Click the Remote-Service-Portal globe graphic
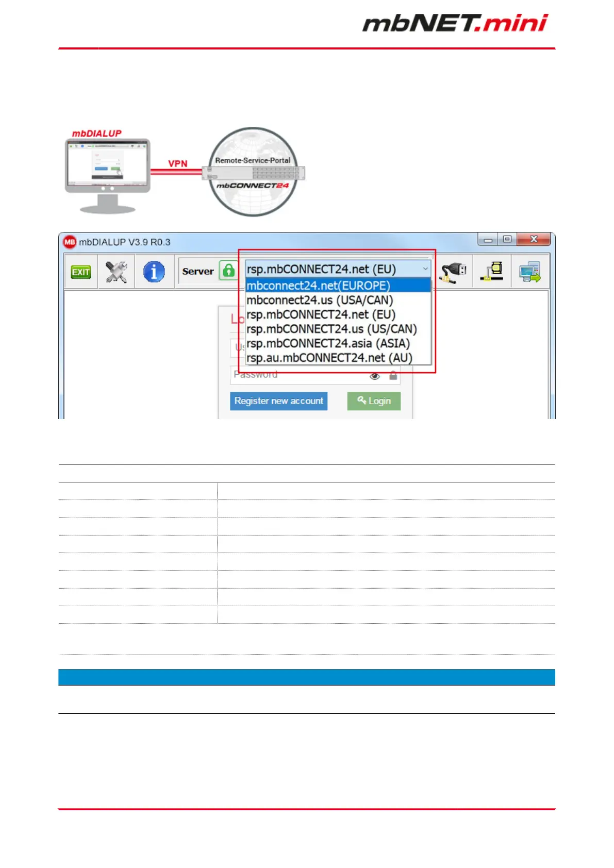This screenshot has height=868, width=614. coord(253,172)
